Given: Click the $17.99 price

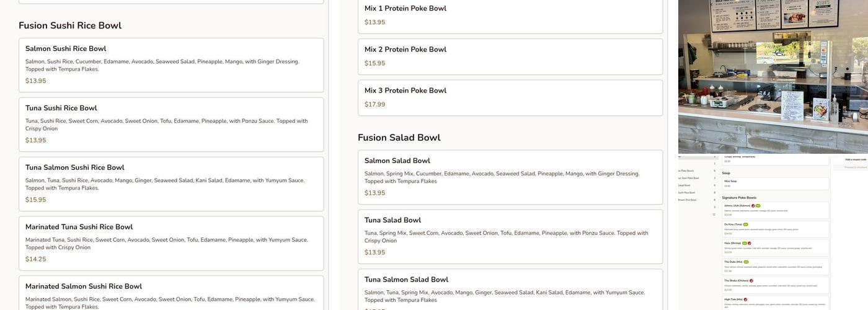Looking at the screenshot, I should (374, 105).
